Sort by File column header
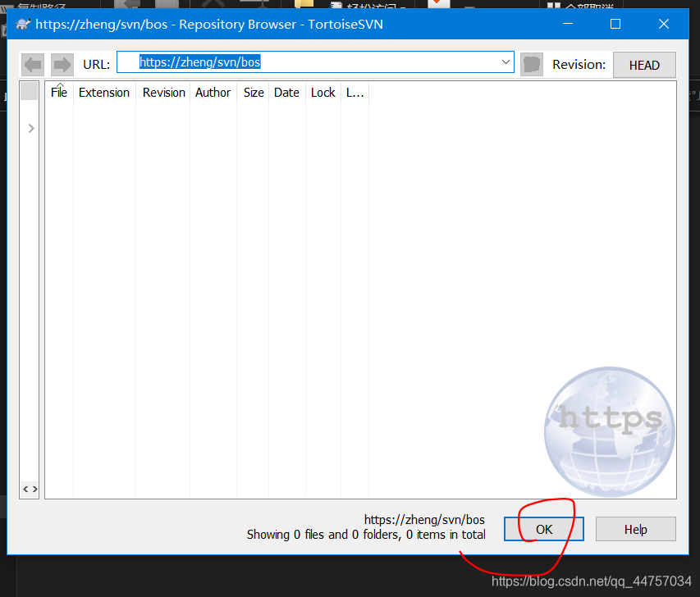Viewport: 700px width, 597px height. [59, 93]
